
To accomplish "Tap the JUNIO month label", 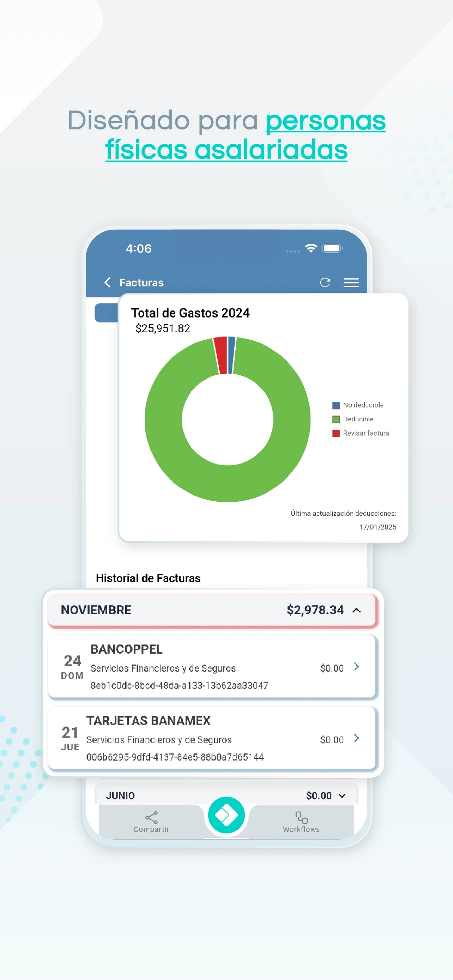I will 120,796.
